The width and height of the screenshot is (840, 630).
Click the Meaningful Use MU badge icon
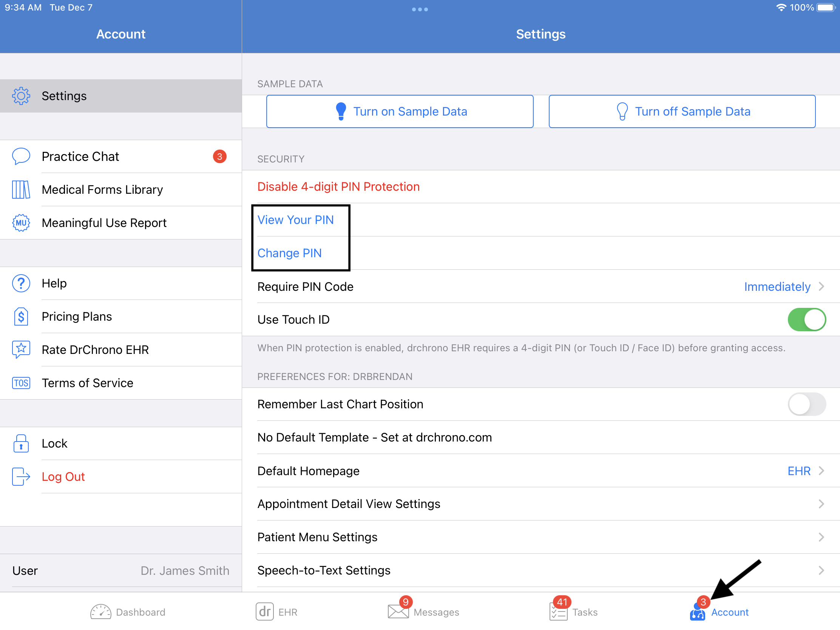pyautogui.click(x=21, y=223)
